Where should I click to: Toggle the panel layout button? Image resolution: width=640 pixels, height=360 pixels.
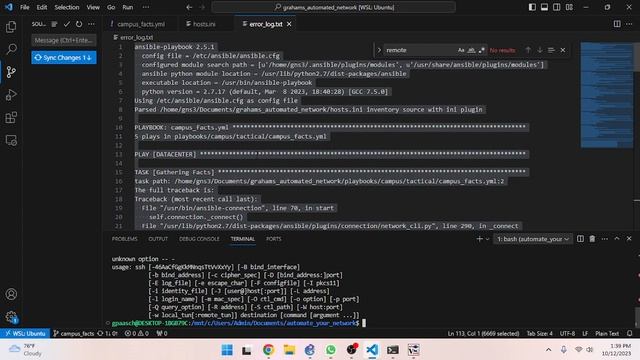544,7
